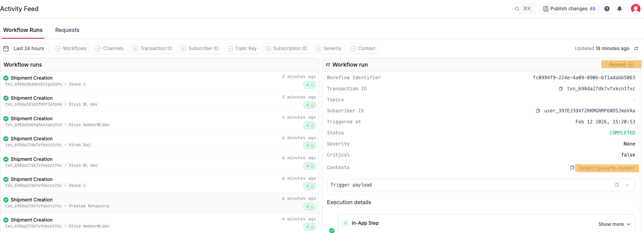Click the Publish changes button
The height and width of the screenshot is (233, 644).
[x=569, y=9]
